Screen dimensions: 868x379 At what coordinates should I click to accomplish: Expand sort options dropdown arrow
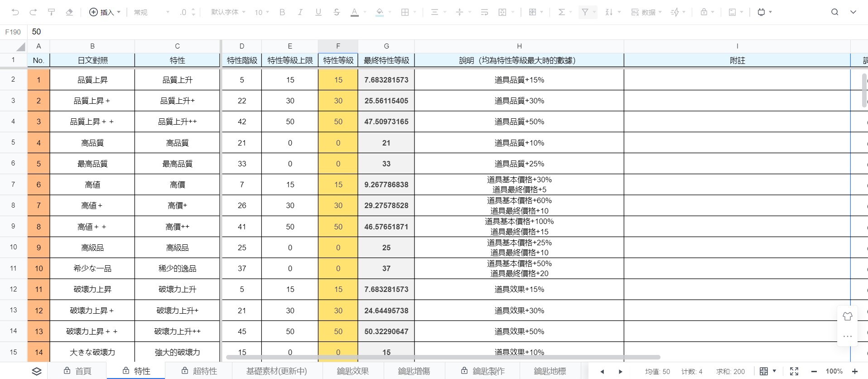coord(619,12)
